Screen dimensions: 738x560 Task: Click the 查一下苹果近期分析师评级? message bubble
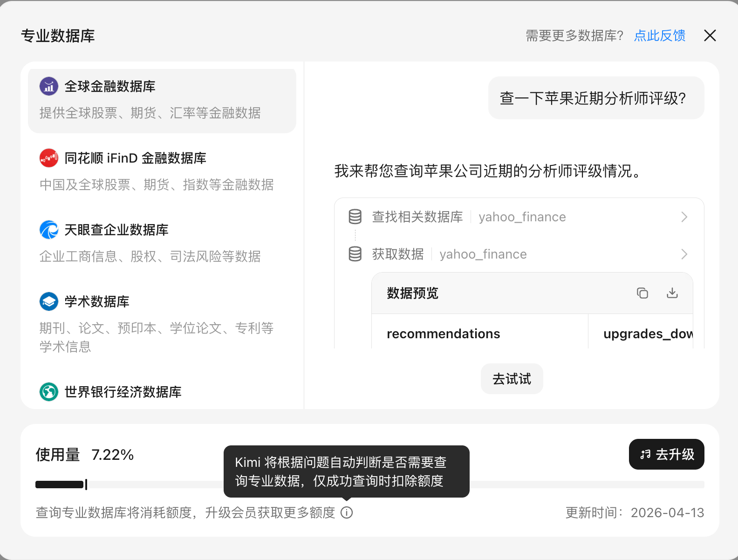point(596,98)
